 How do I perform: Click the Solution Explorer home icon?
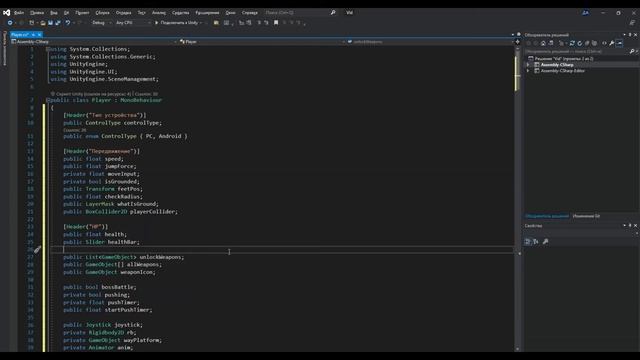coord(543,43)
